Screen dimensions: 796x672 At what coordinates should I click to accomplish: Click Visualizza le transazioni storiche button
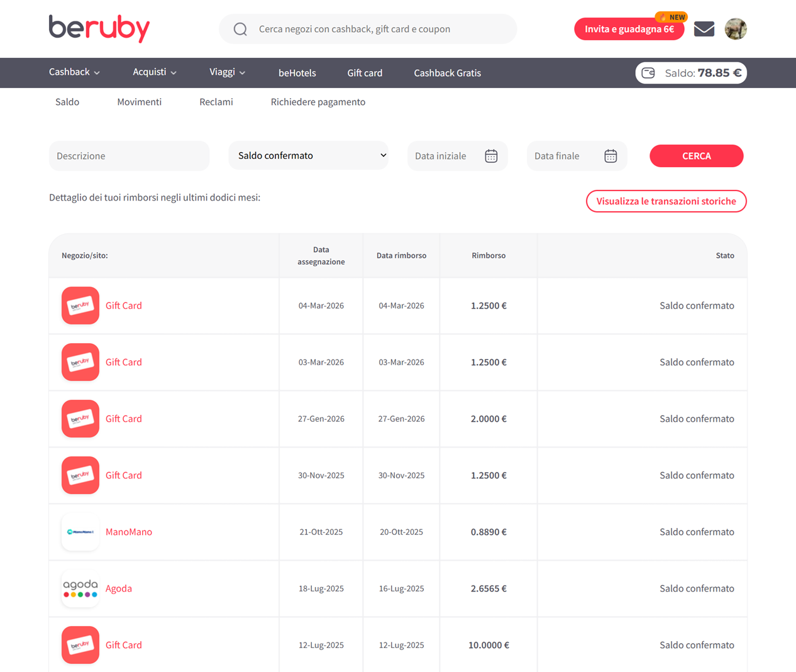(x=666, y=201)
